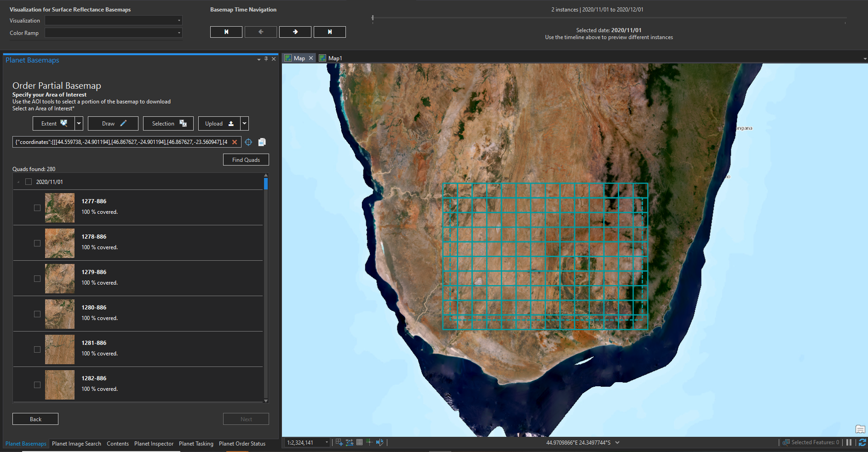Select the Draw tool for drawing an AOI
The width and height of the screenshot is (868, 452).
pos(113,123)
